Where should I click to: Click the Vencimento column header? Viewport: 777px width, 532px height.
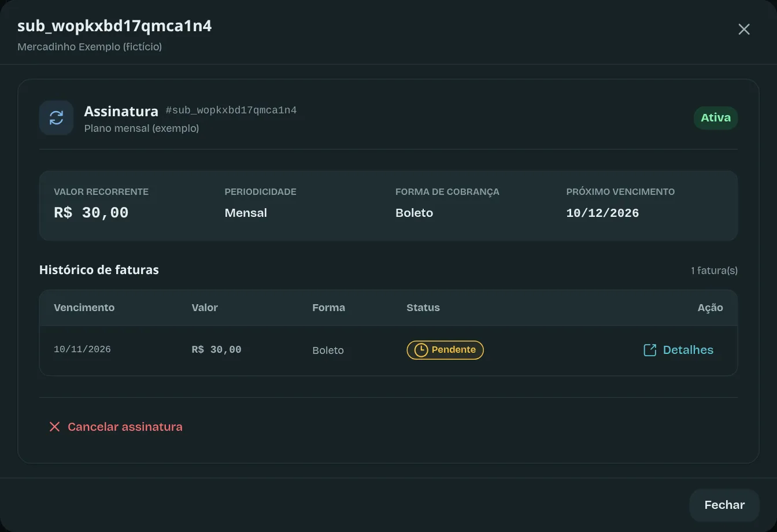[84, 308]
